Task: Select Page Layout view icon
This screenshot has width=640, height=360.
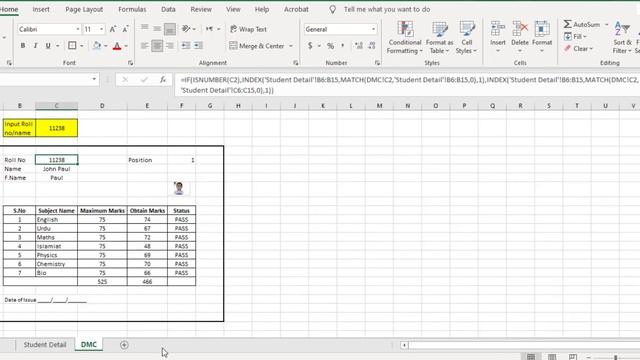Action: 552,357
